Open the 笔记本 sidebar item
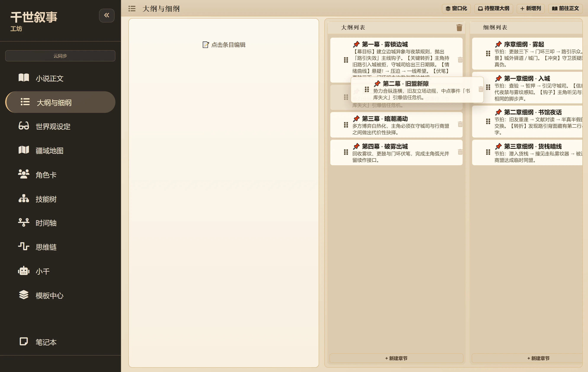Screen dimensions: 588x372 coord(60,342)
